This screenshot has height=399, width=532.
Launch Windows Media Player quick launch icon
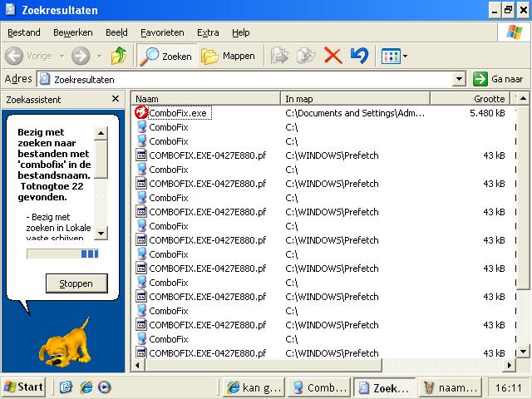[x=104, y=387]
